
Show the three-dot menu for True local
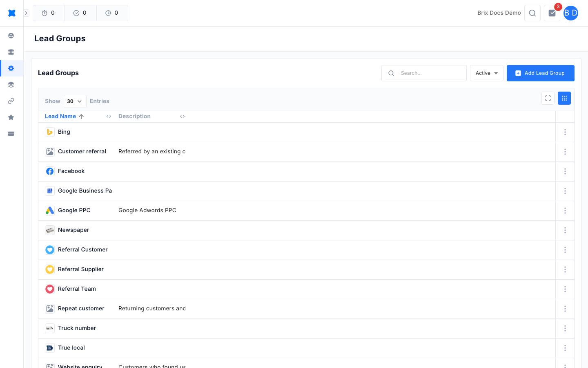pyautogui.click(x=565, y=348)
